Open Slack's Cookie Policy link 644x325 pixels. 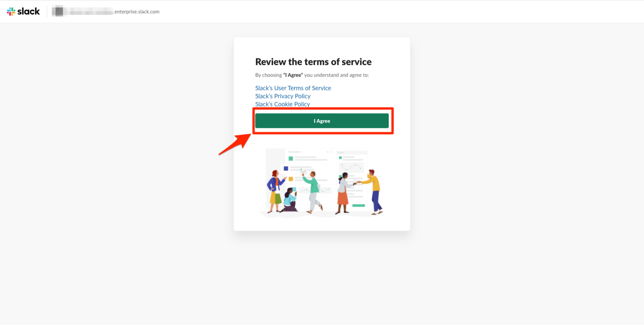pos(282,104)
